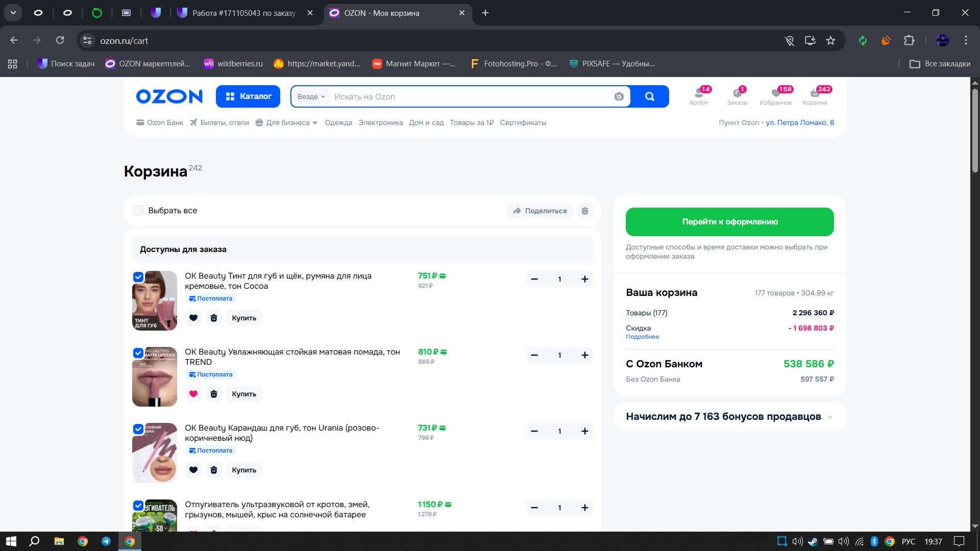Open the Заказы orders icon
This screenshot has height=551, width=980.
[x=737, y=93]
